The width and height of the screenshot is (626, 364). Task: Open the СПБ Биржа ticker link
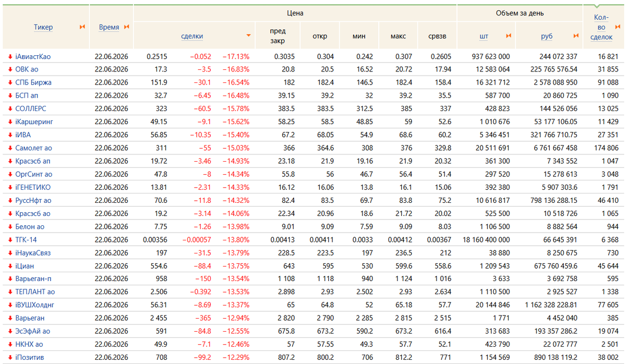[33, 82]
